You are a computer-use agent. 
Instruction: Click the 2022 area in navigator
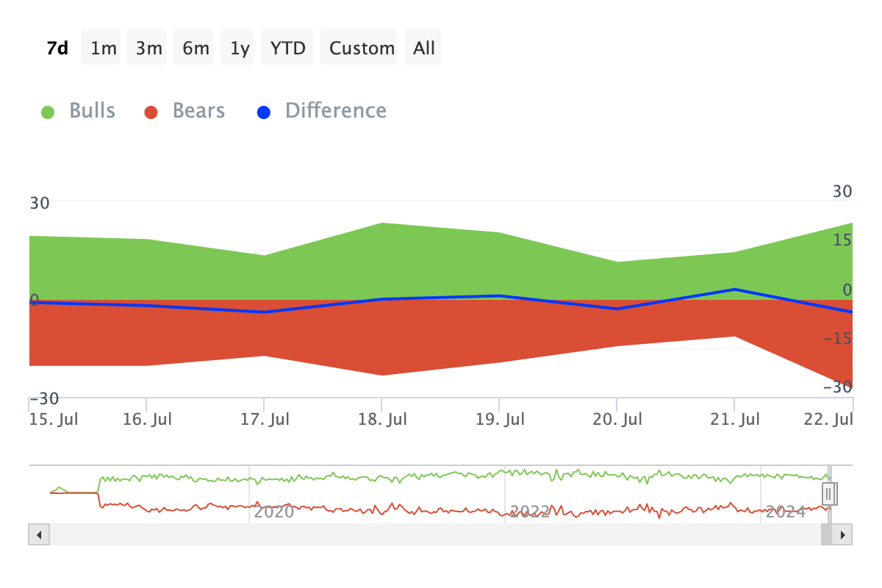point(529,511)
